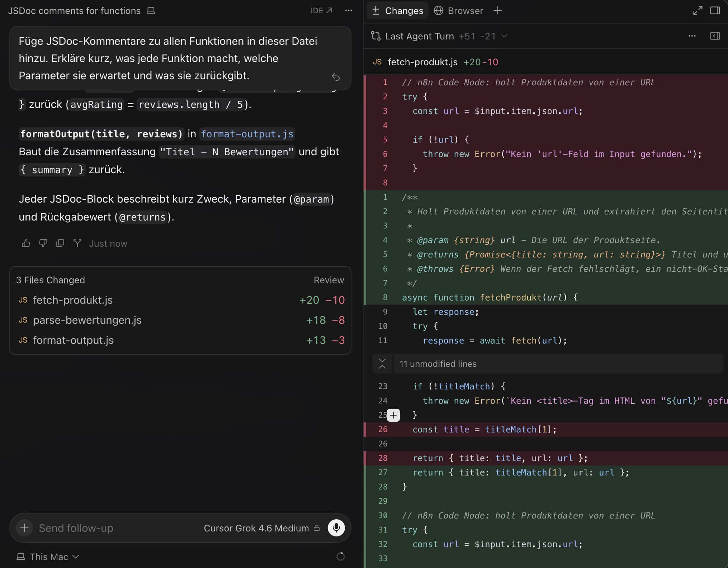Click the +13 -3 stat of format-output.js
The height and width of the screenshot is (568, 728).
click(325, 340)
